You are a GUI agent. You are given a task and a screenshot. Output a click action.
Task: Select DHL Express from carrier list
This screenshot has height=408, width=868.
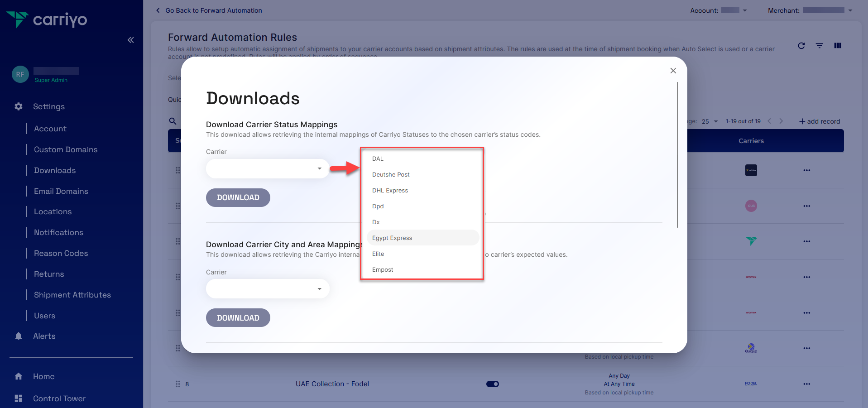point(422,190)
